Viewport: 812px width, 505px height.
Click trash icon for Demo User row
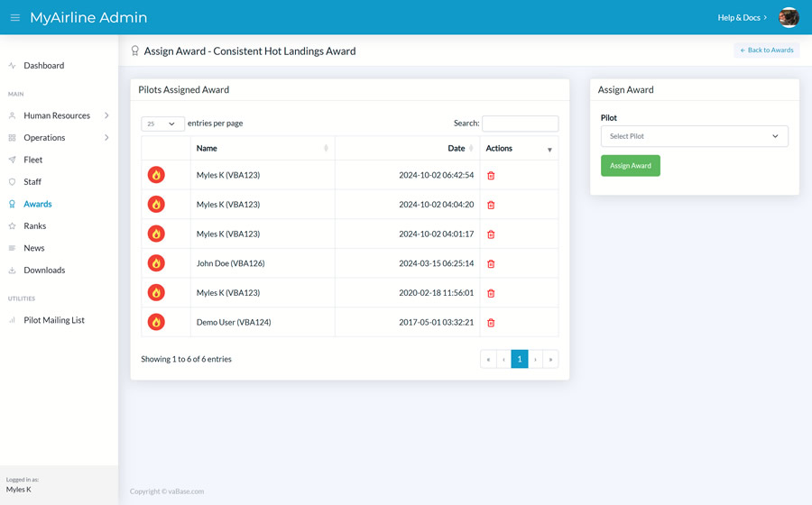click(491, 322)
